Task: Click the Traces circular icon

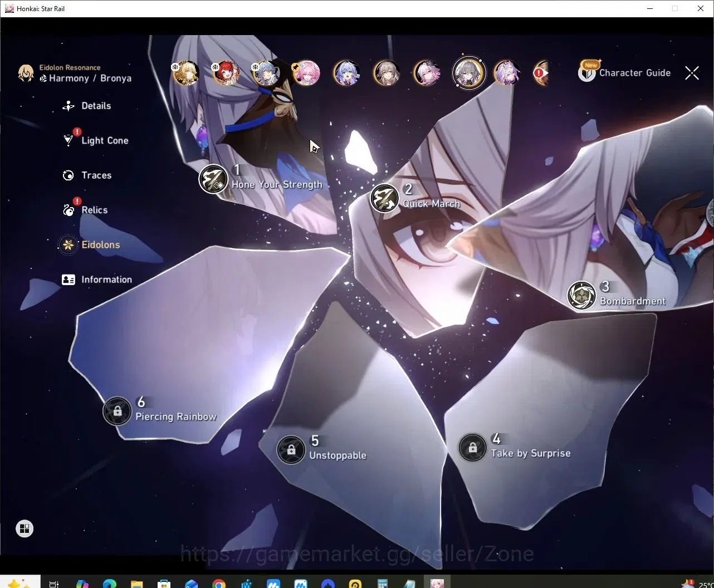Action: pos(69,175)
